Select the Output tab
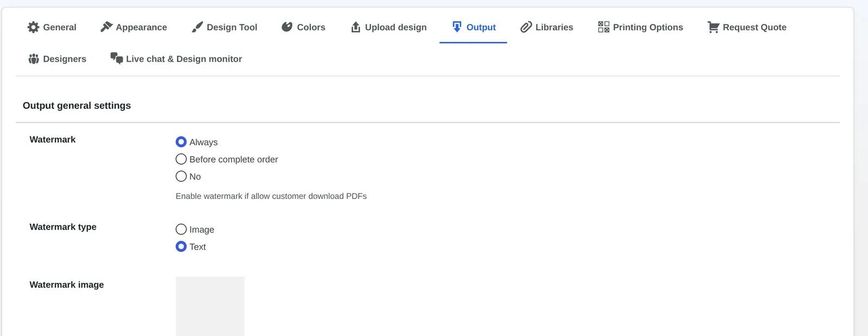This screenshot has width=868, height=336. point(473,27)
